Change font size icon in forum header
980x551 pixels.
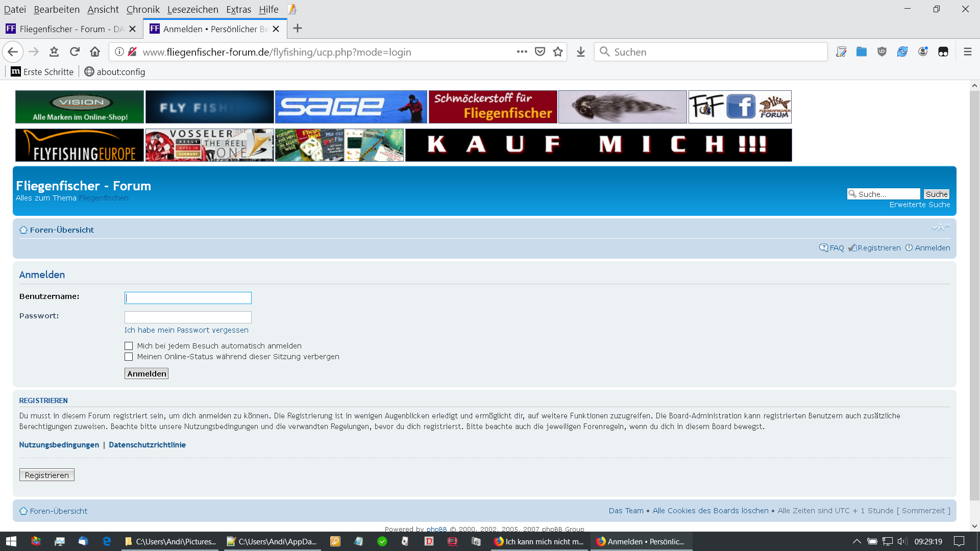click(x=940, y=228)
